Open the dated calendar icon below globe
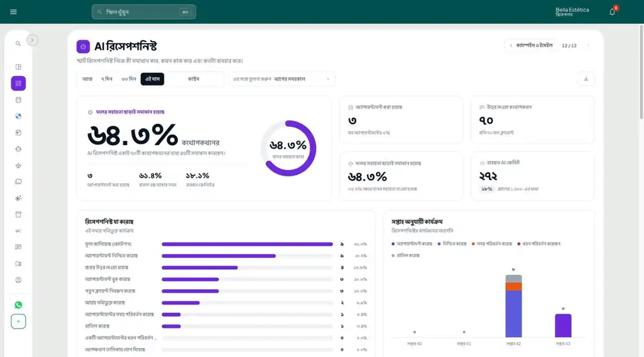 coord(18,133)
